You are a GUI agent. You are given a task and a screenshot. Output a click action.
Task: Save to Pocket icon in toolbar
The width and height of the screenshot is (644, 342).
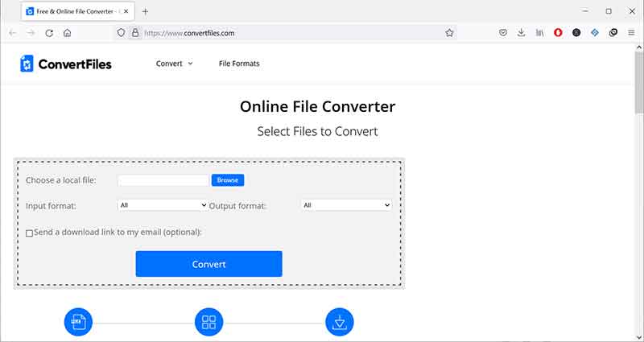(502, 33)
